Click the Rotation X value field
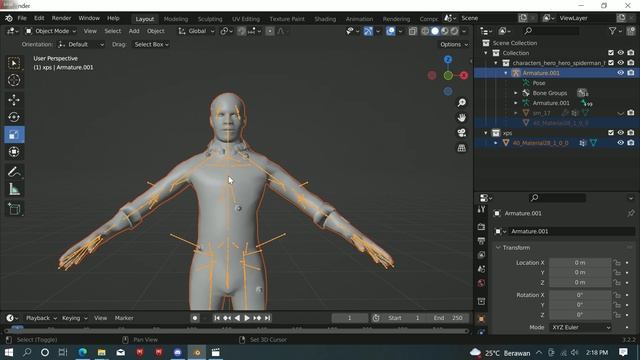Viewport: 640px width, 360px height. [580, 295]
